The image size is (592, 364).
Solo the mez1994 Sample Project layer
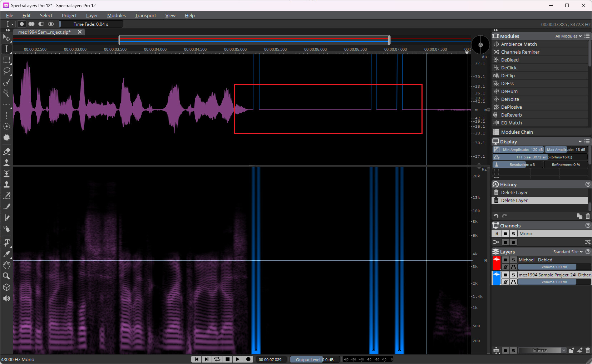(x=513, y=275)
